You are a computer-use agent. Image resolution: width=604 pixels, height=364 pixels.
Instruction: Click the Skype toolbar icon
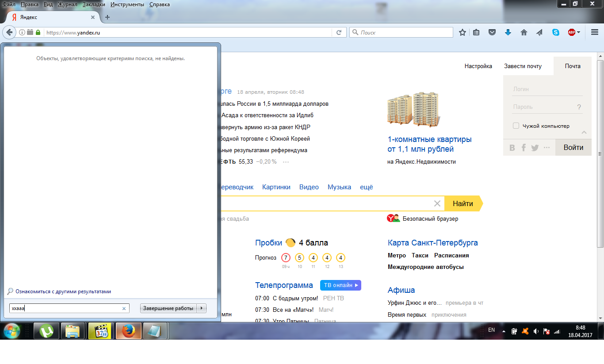coord(555,32)
